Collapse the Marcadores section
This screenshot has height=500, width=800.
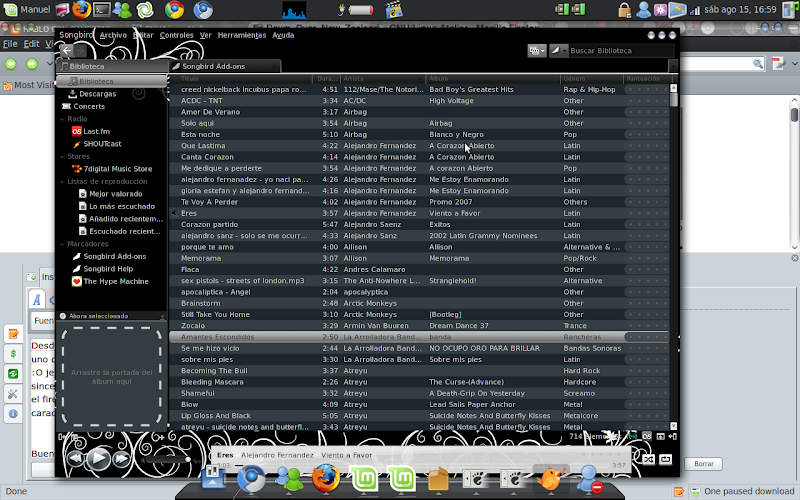pyautogui.click(x=62, y=244)
